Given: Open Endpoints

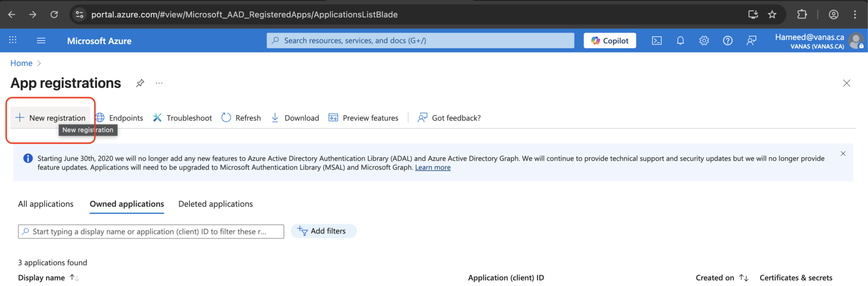Looking at the screenshot, I should click(119, 118).
